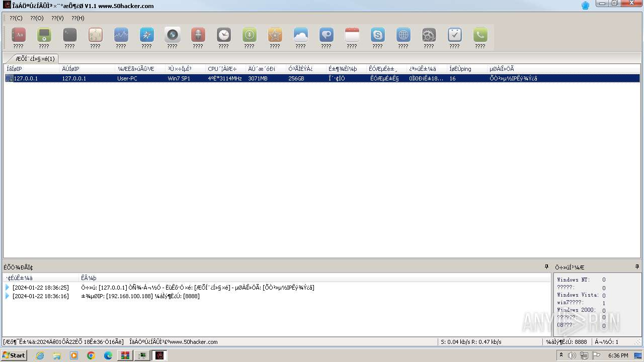The height and width of the screenshot is (362, 644).
Task: Click the number puzzle grid toolbar icon
Action: pyautogui.click(x=95, y=35)
